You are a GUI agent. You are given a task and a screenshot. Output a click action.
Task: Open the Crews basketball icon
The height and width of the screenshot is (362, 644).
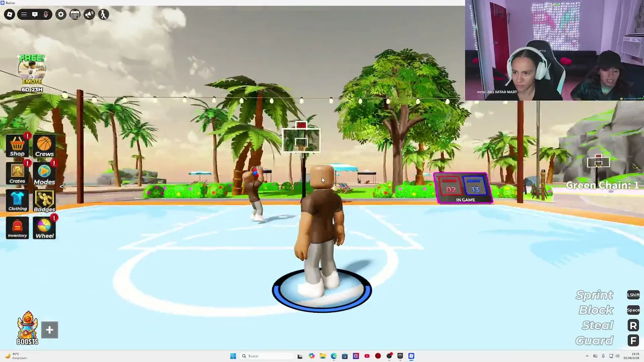pos(44,146)
